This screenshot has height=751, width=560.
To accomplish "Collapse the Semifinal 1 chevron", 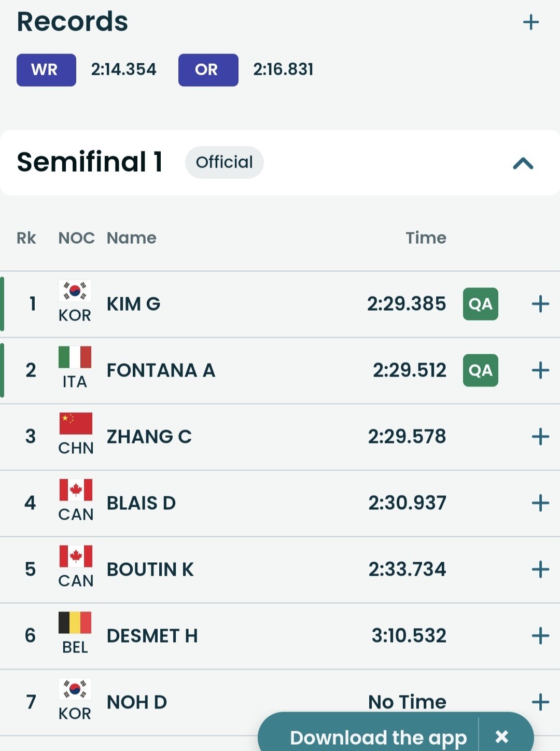I will 523,163.
